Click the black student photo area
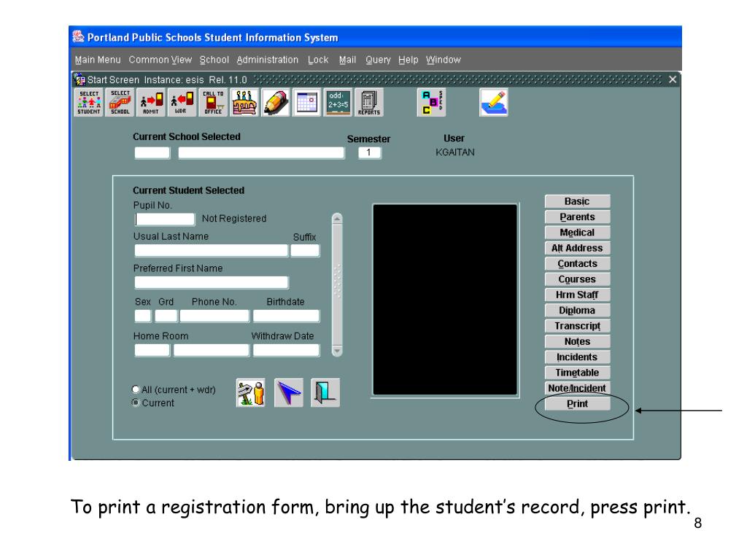Image resolution: width=747 pixels, height=560 pixels. coord(445,300)
